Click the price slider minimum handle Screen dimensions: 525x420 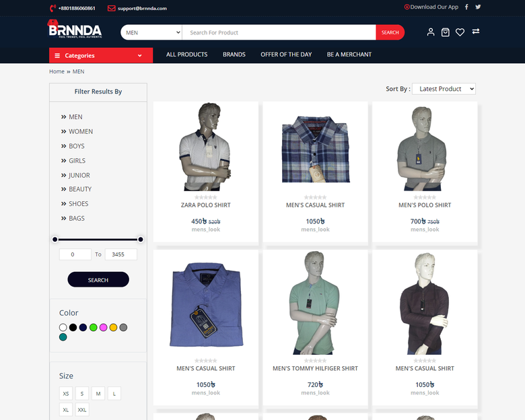(x=55, y=240)
